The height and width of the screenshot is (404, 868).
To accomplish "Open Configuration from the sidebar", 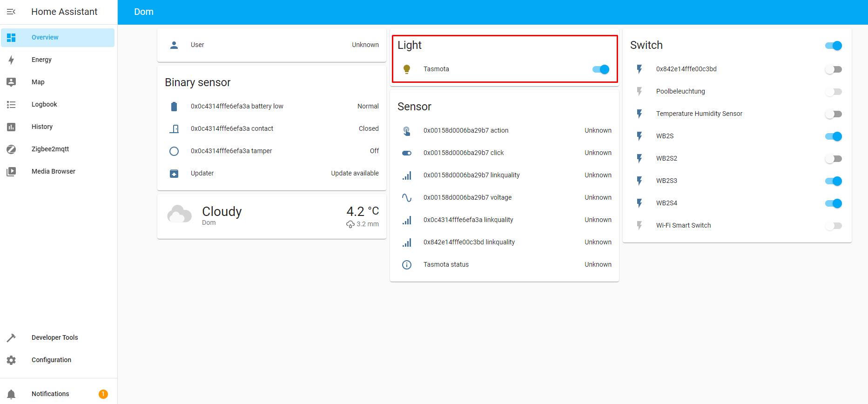I will (58, 360).
